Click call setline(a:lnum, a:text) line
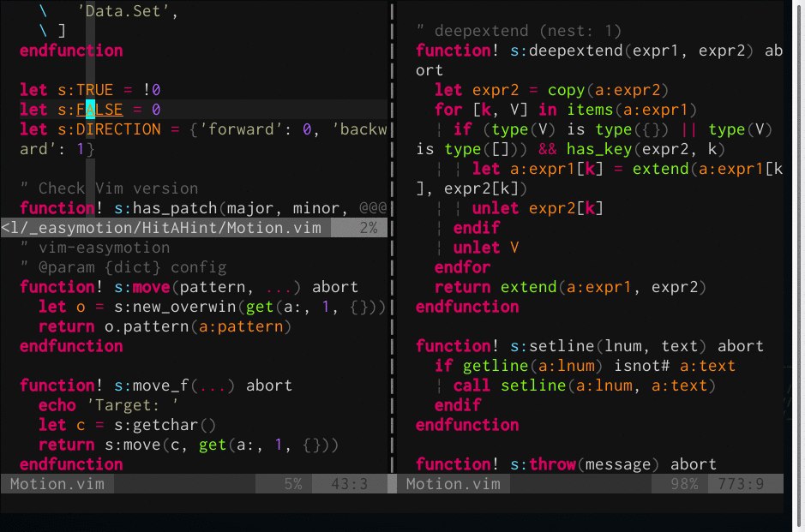 585,386
